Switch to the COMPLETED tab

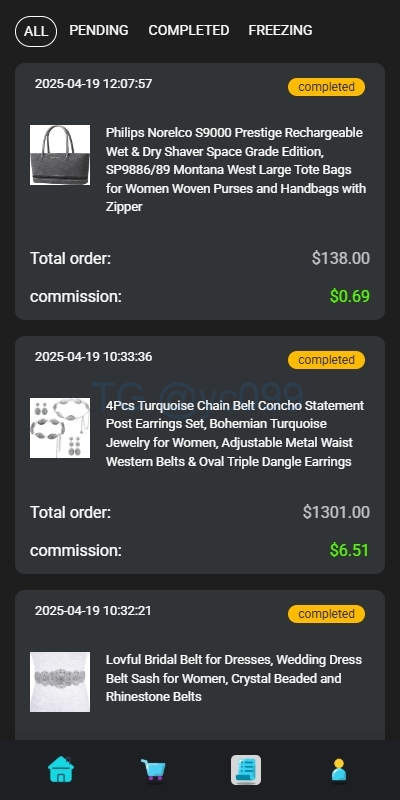tap(189, 31)
